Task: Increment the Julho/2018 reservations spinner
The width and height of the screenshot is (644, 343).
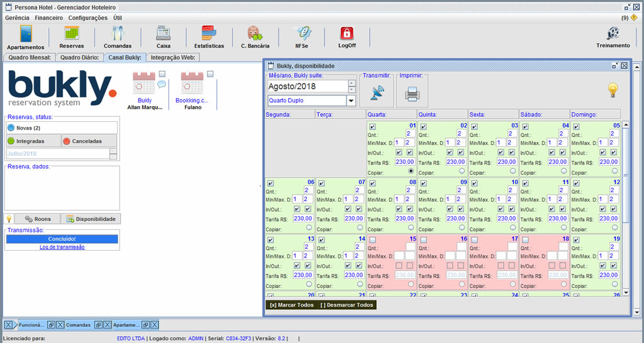Action: 113,151
